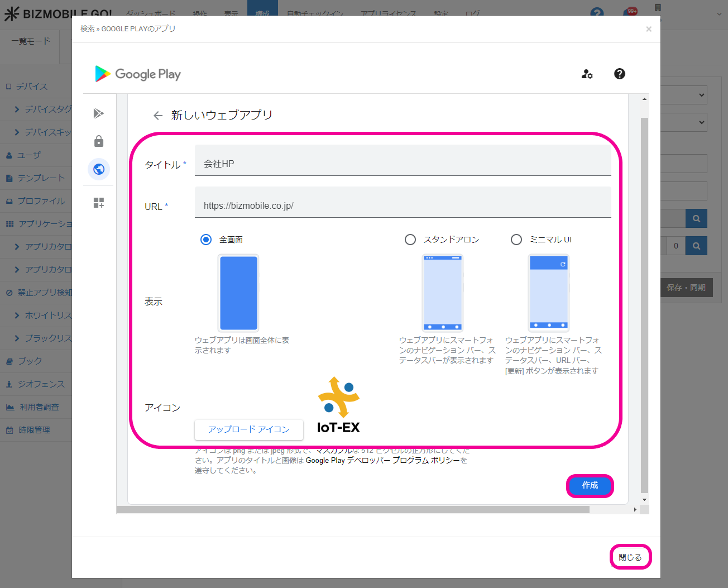The width and height of the screenshot is (728, 588).
Task: Click the タイトル input field
Action: point(402,164)
